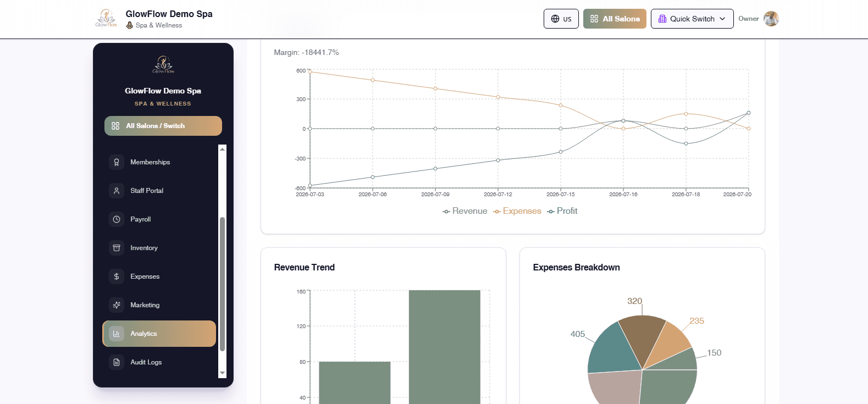Click the Analytics bar chart icon
Screen dimensions: 868x404
pos(117,334)
